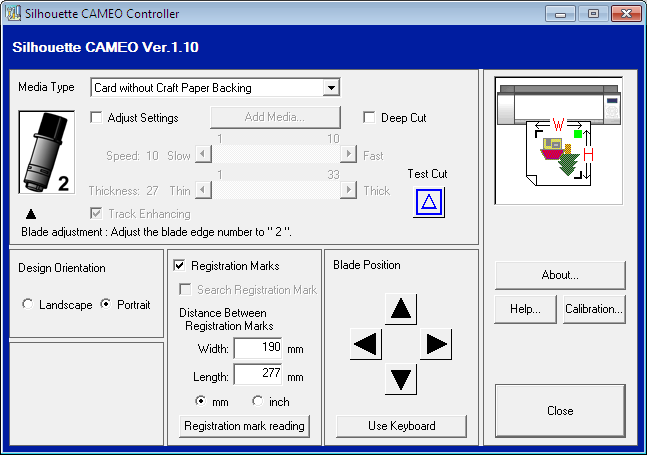Move blade position right with arrow
This screenshot has height=455, width=647.
tap(436, 344)
